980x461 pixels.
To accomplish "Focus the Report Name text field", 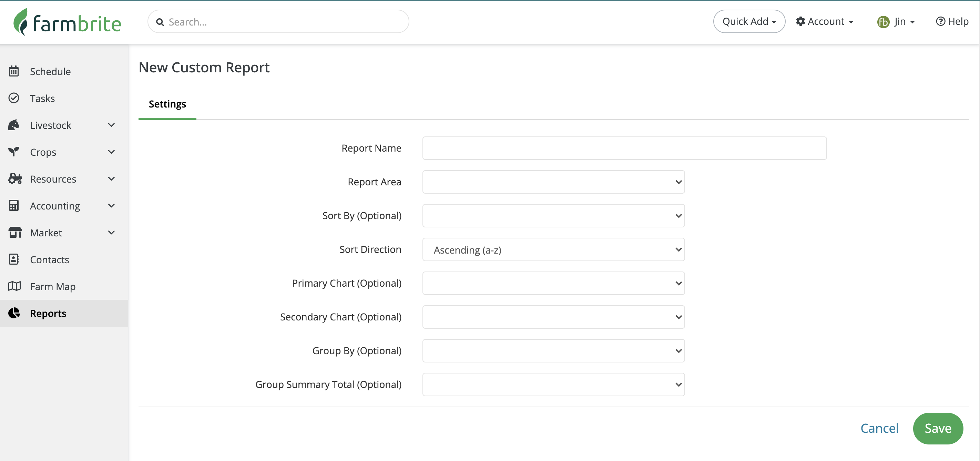I will point(624,148).
